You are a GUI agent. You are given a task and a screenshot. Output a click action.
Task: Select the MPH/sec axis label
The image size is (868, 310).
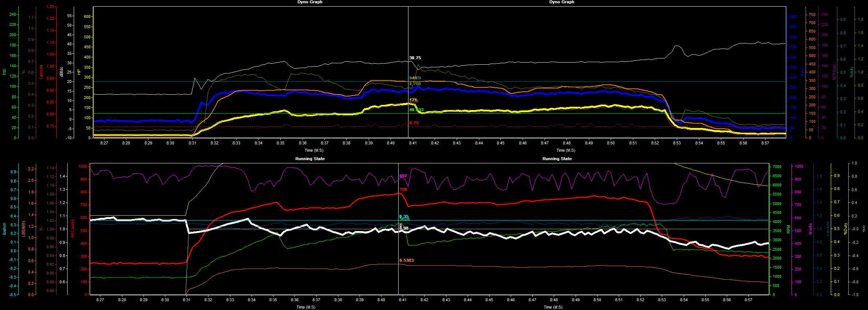click(x=834, y=72)
